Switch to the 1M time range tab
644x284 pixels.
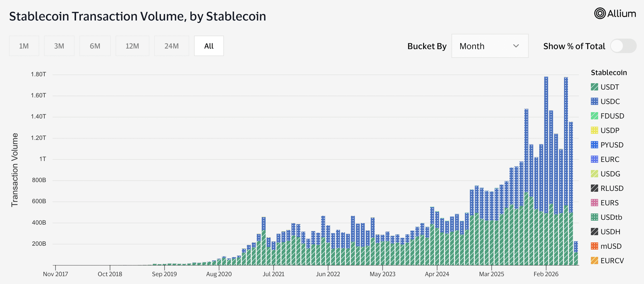[24, 46]
